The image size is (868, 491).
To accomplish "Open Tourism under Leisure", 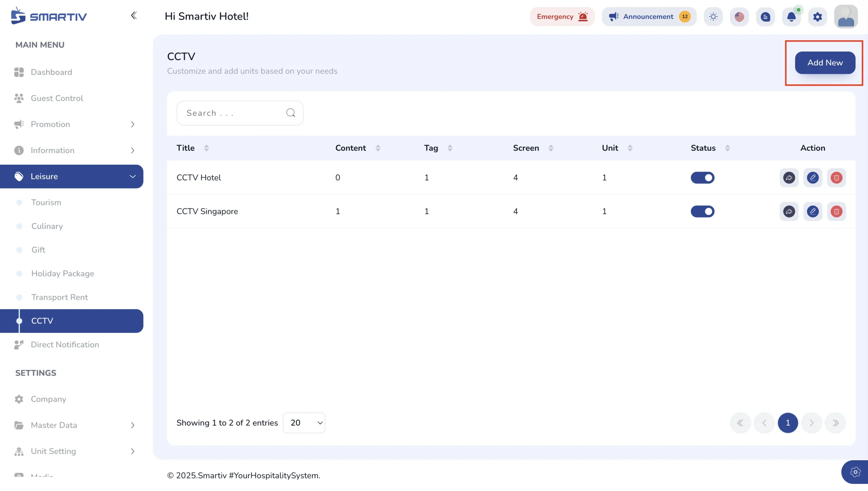I will [x=46, y=203].
